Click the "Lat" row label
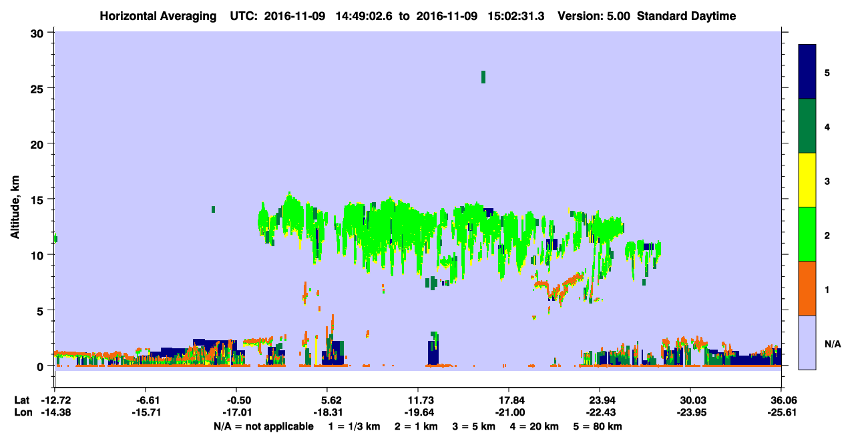The height and width of the screenshot is (445, 868). (x=22, y=400)
